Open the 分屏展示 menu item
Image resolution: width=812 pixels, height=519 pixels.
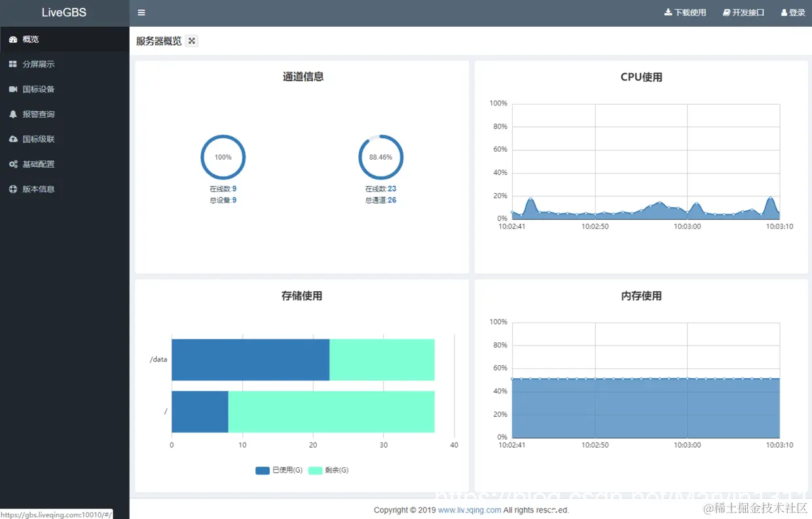pos(64,64)
